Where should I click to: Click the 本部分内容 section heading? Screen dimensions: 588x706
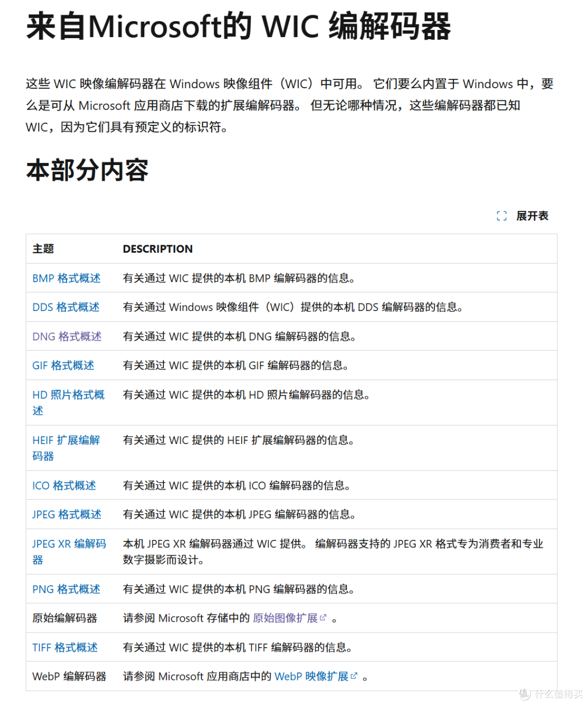tap(87, 170)
